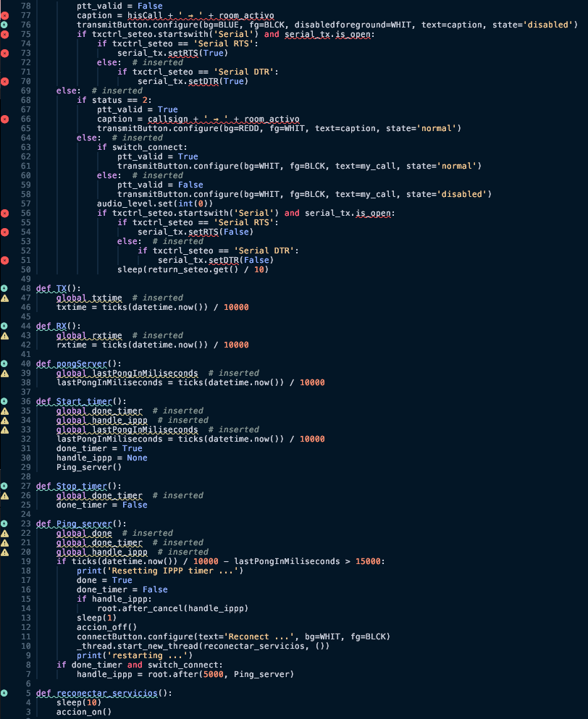Click the hisCall identifier on line 77
The image size is (588, 719).
(x=145, y=16)
